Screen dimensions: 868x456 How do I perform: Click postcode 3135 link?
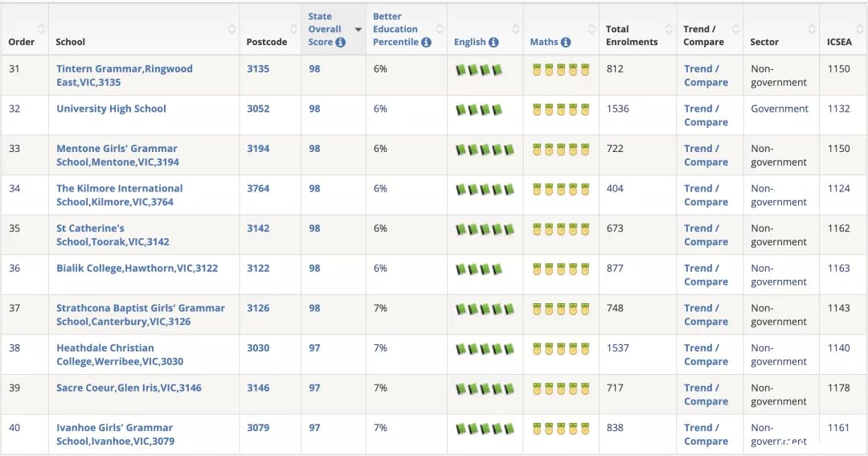pyautogui.click(x=258, y=68)
